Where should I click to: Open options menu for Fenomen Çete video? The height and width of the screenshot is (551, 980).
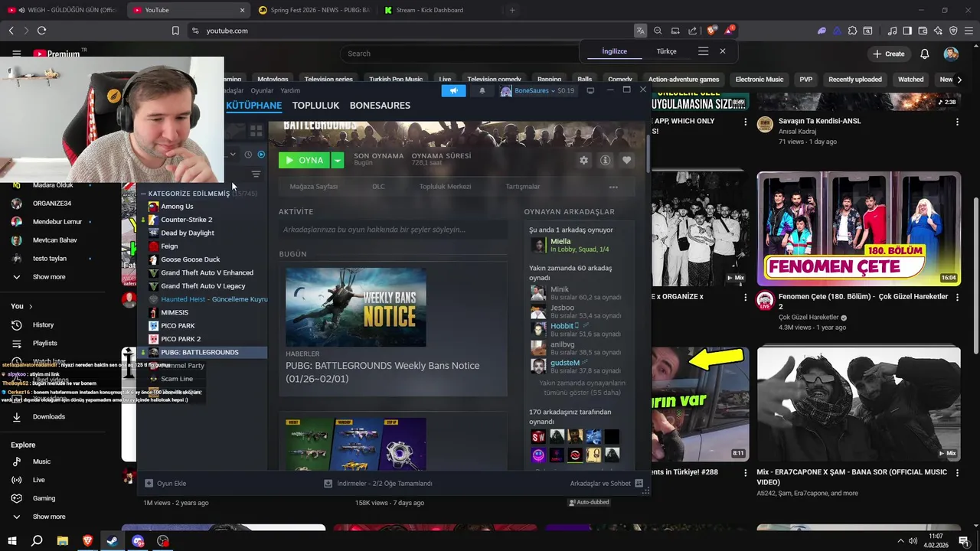(x=956, y=297)
